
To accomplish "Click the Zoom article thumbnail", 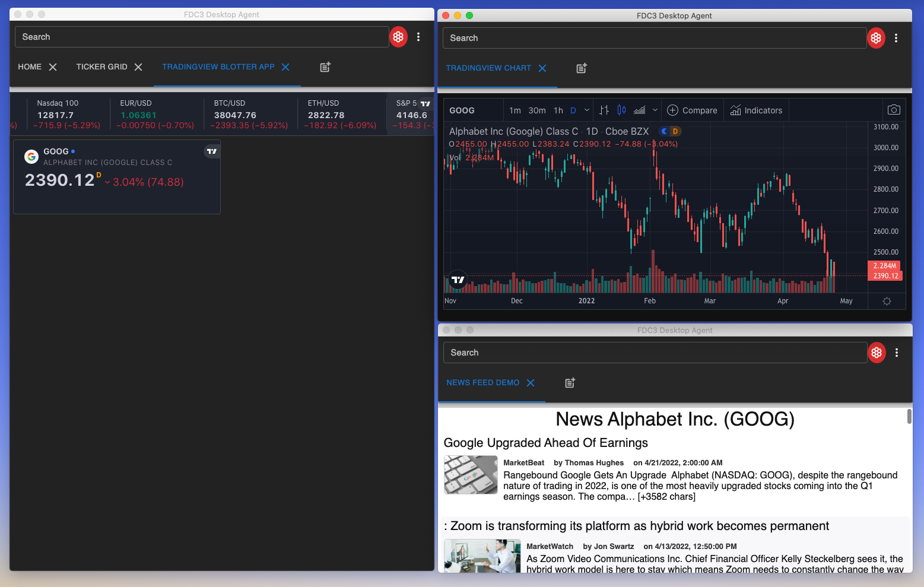I will (x=482, y=556).
